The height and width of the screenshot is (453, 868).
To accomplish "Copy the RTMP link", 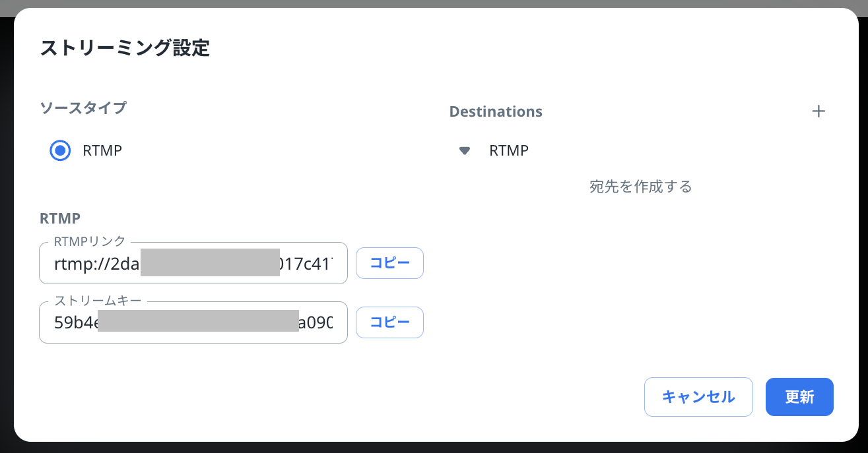I will 389,263.
